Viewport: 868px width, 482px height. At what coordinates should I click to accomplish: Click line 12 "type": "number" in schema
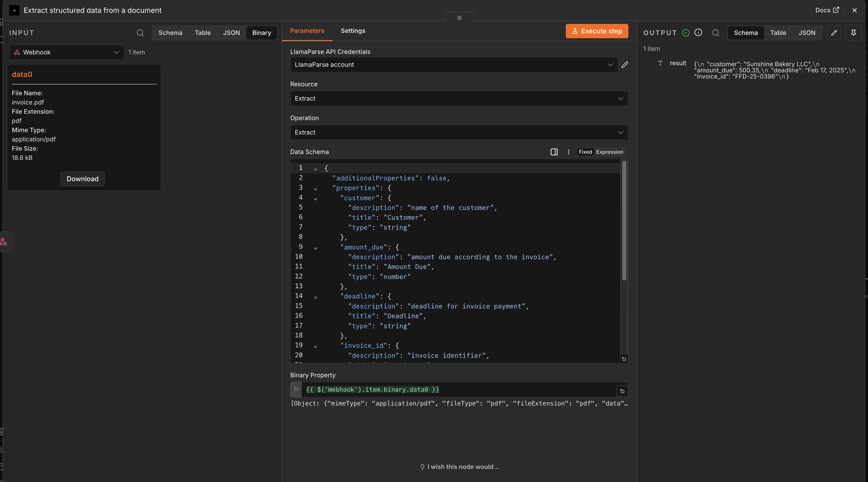point(379,276)
